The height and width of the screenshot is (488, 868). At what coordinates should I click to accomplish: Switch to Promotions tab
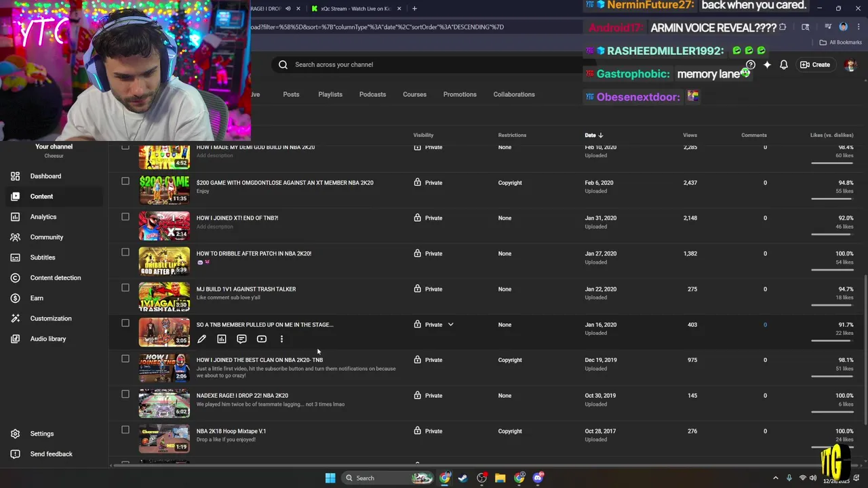tap(460, 94)
